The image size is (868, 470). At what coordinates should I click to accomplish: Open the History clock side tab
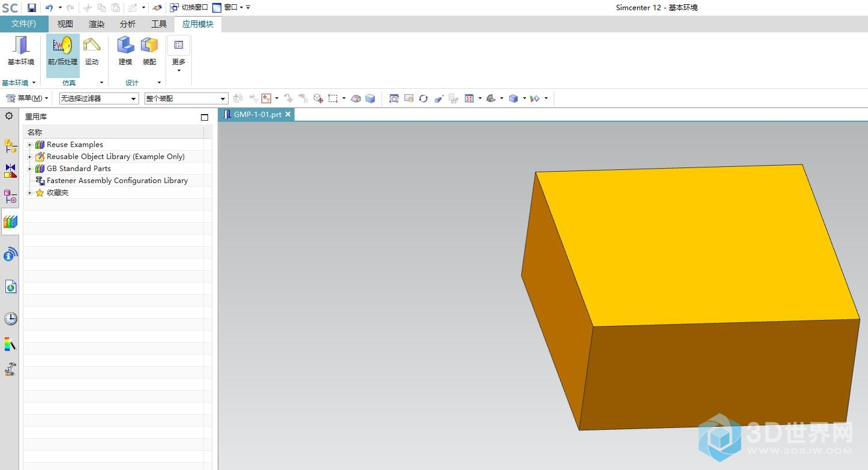click(x=10, y=319)
